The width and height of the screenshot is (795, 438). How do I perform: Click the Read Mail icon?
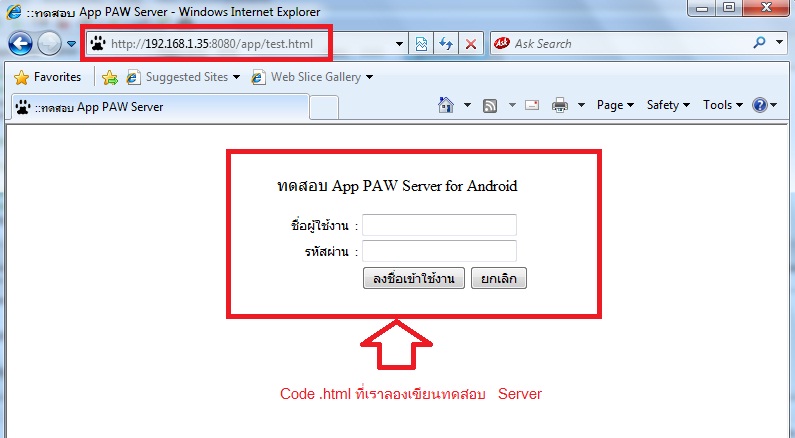click(x=532, y=105)
